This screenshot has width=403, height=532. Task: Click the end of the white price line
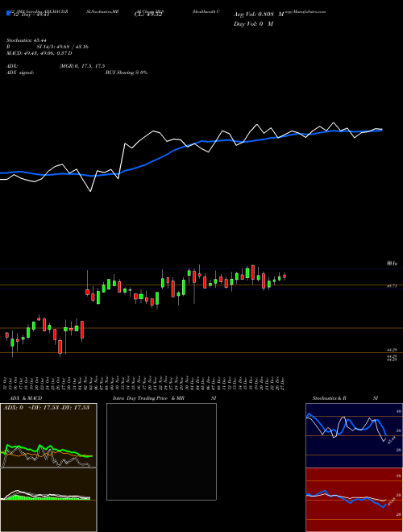[381, 129]
